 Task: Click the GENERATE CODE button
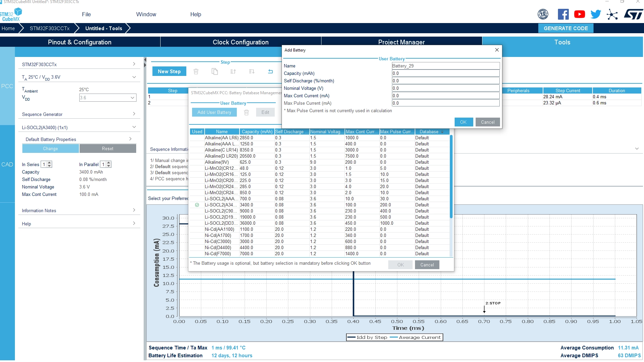pos(566,28)
